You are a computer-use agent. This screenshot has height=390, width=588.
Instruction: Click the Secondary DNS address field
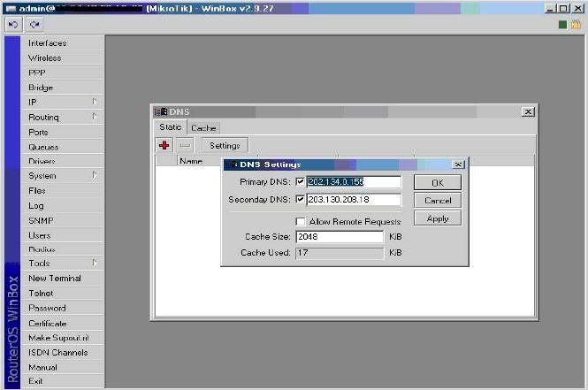354,199
